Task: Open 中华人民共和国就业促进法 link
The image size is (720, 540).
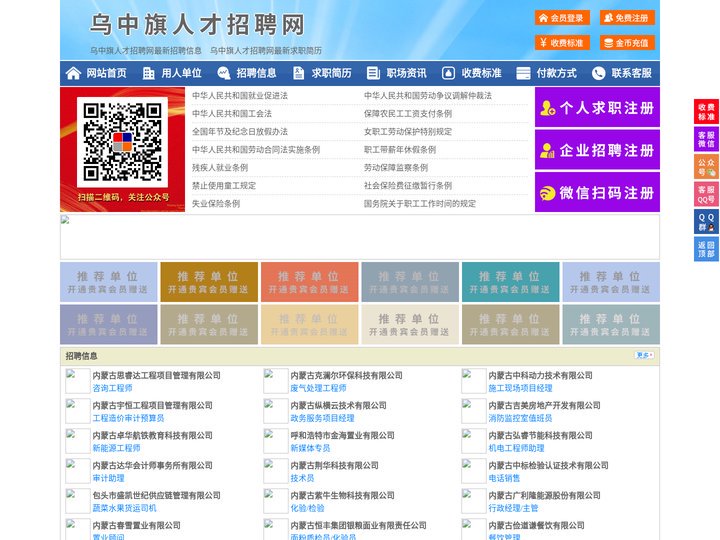Action: pyautogui.click(x=240, y=96)
